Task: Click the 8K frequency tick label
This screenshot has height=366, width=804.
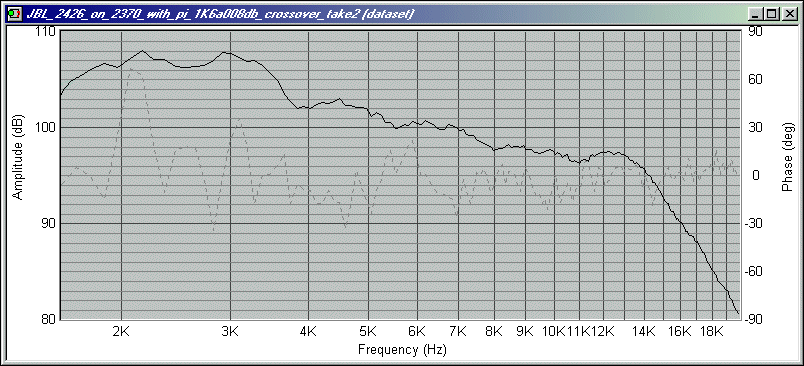Action: click(x=494, y=331)
